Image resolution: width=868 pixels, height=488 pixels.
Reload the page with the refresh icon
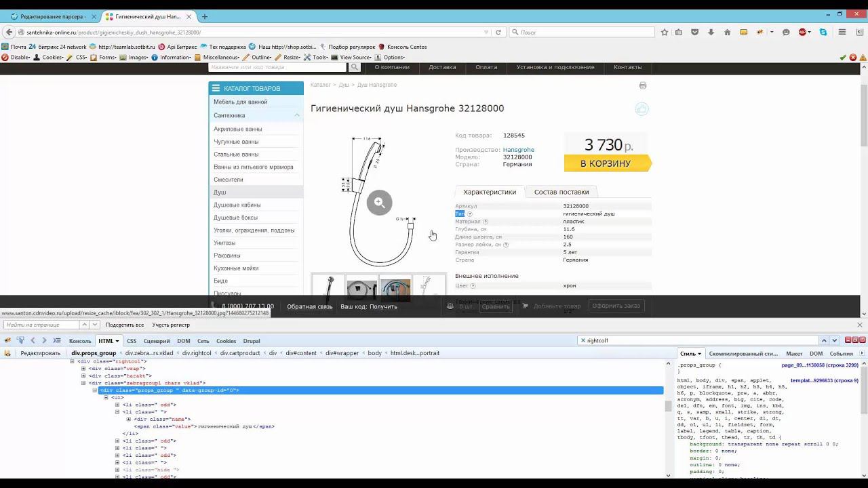pos(498,32)
